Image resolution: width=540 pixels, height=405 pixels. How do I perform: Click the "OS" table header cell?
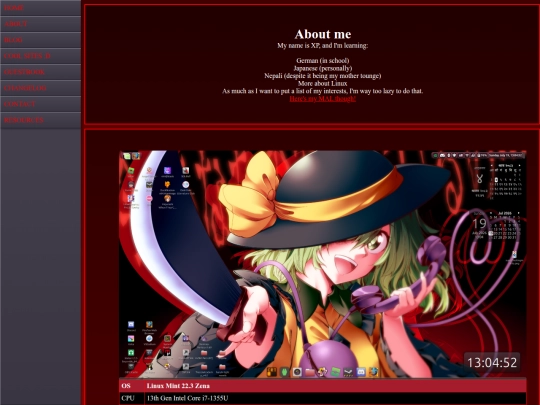point(132,386)
